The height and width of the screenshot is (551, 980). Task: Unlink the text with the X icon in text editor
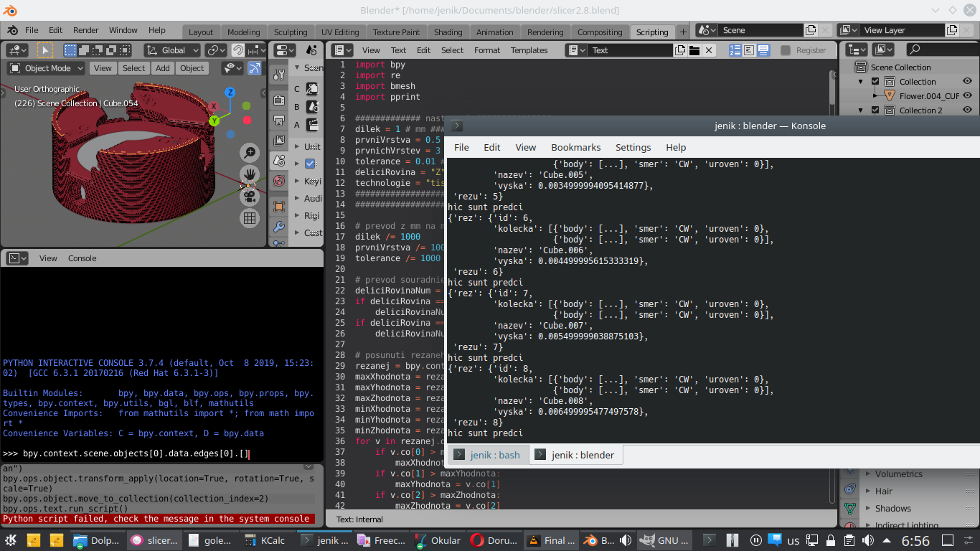click(x=709, y=50)
